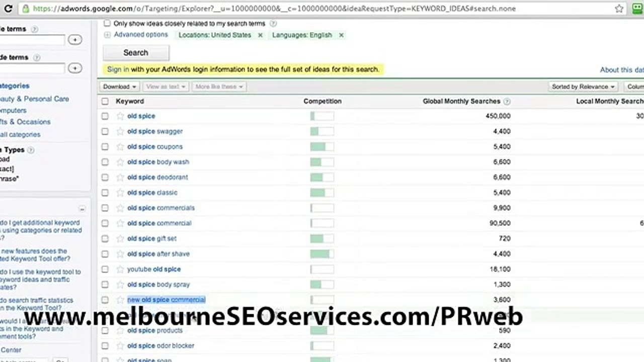Screen dimensions: 644x362
Task: Add an exclude term with plus button
Action: (x=75, y=68)
